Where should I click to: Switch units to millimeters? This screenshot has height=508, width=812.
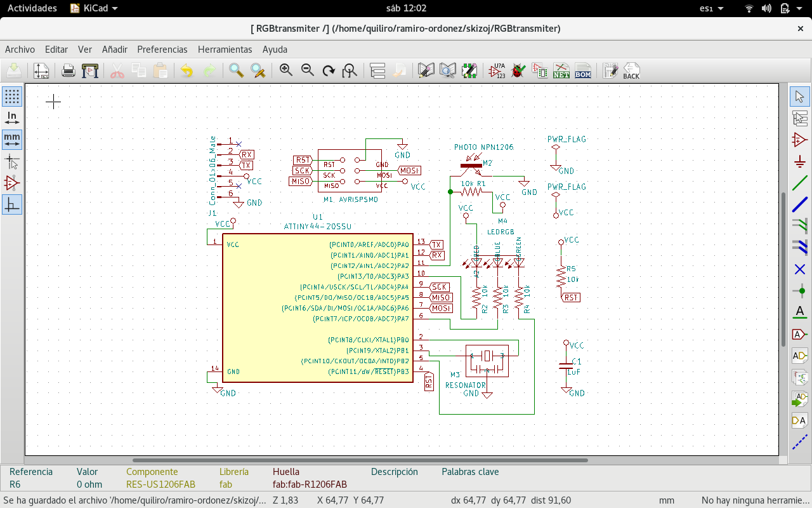pyautogui.click(x=12, y=139)
